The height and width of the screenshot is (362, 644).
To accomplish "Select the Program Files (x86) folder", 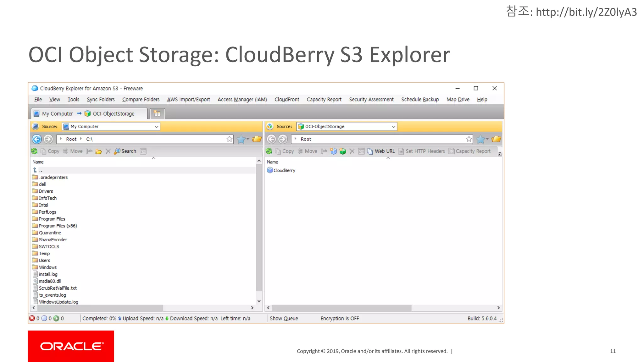I will click(54, 226).
